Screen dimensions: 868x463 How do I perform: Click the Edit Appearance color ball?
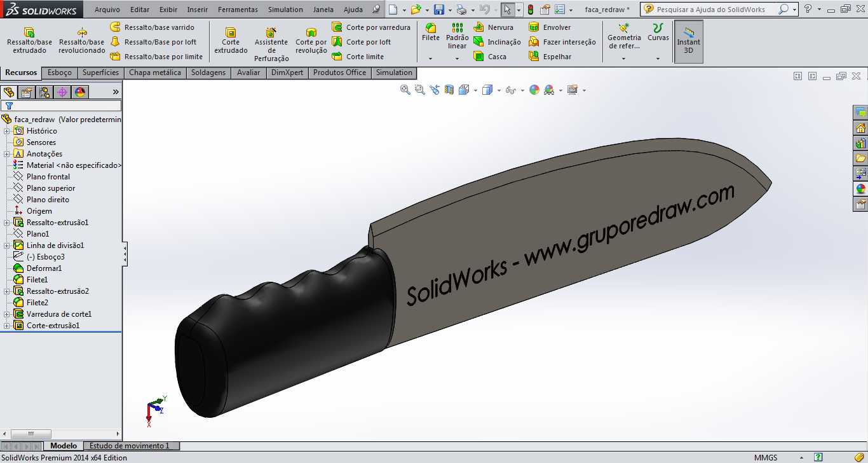point(534,90)
